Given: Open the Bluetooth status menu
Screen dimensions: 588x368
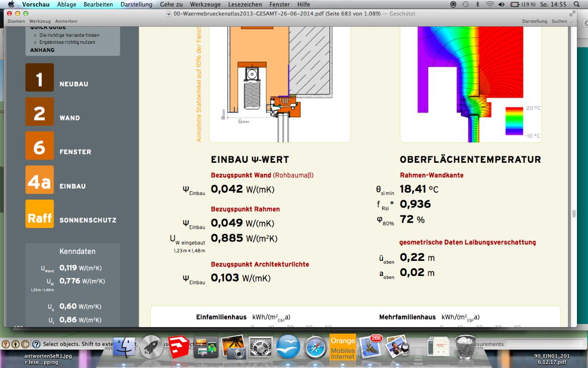Looking at the screenshot, I should [477, 4].
